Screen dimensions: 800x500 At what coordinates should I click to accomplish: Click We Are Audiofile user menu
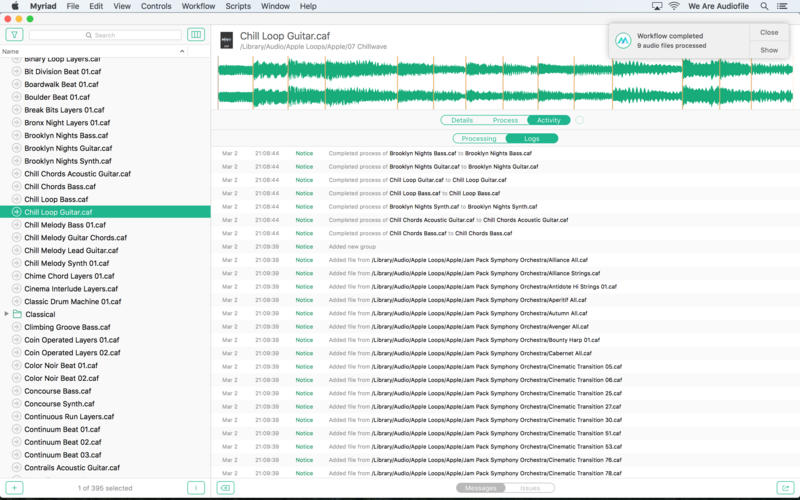718,6
